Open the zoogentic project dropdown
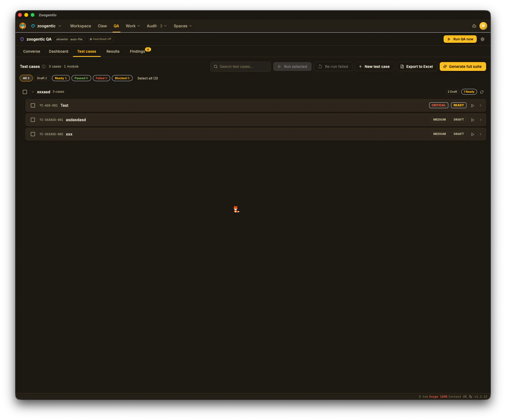The width and height of the screenshot is (506, 420). 46,26
